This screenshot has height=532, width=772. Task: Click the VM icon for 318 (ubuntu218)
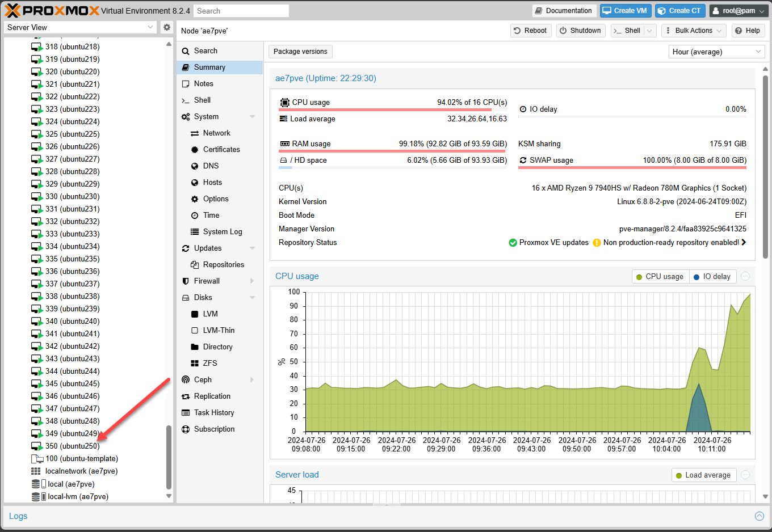pyautogui.click(x=37, y=47)
